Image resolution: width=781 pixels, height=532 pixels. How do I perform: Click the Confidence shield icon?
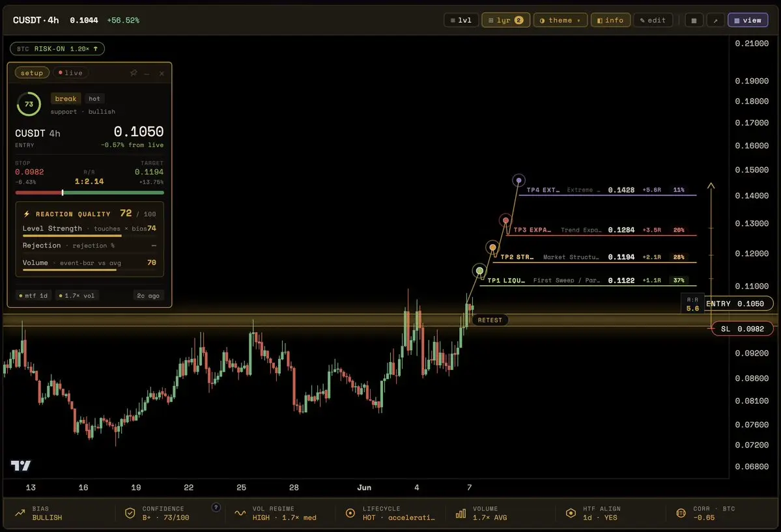click(x=130, y=513)
